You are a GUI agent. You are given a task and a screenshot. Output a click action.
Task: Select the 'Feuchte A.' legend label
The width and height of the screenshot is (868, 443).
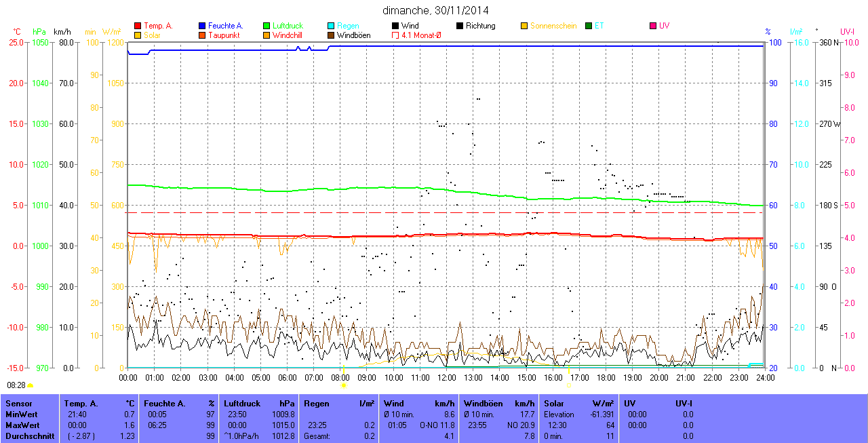point(226,26)
